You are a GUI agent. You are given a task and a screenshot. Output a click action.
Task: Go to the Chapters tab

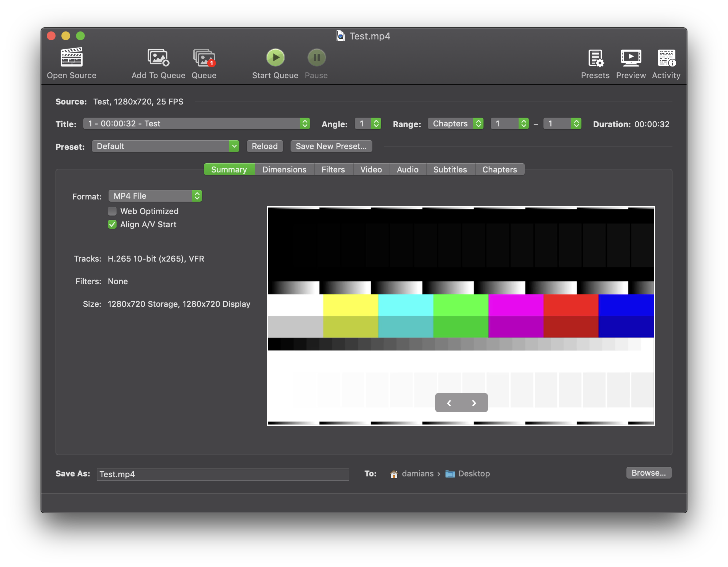coord(500,170)
